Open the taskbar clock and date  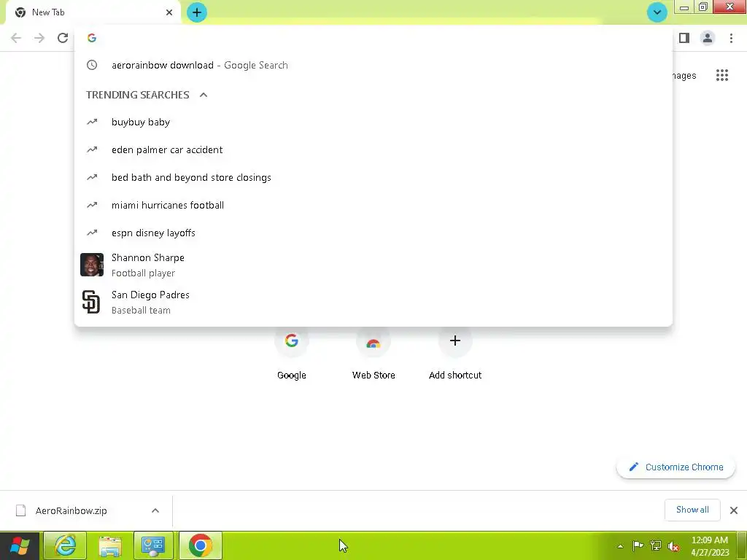tap(710, 546)
